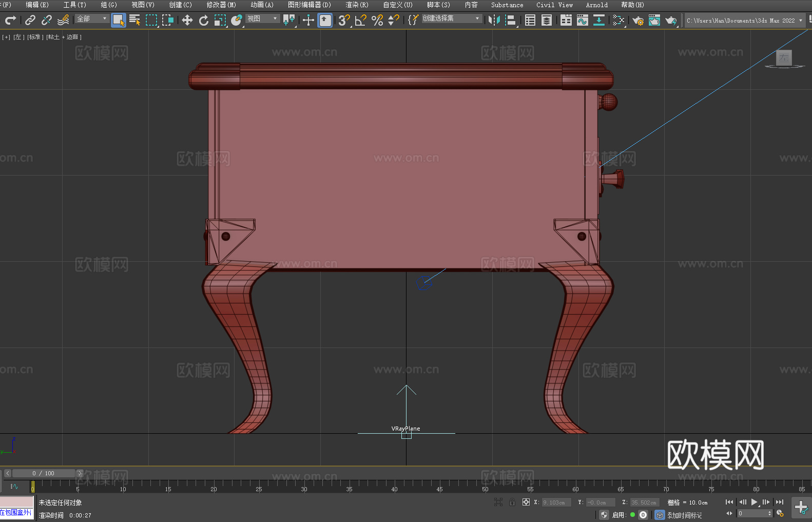Viewport: 812px width, 522px height.
Task: Open the 全部 selection filter dropdown
Action: click(x=92, y=18)
